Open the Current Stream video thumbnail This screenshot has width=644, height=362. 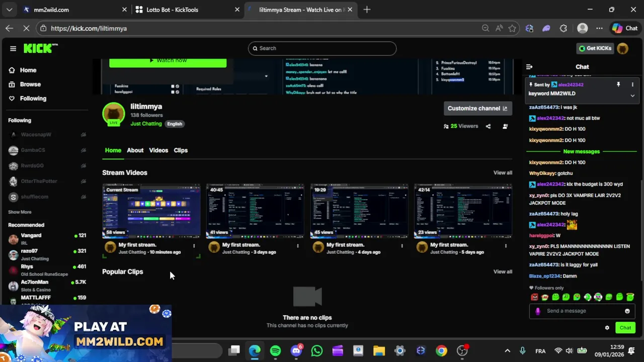[151, 211]
